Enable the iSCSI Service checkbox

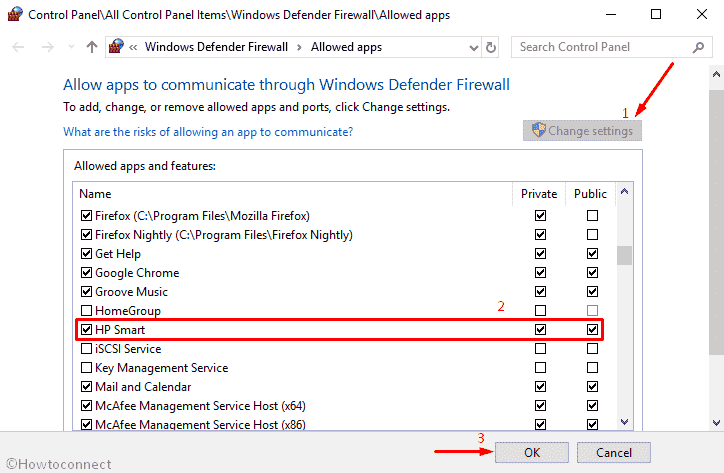[86, 348]
